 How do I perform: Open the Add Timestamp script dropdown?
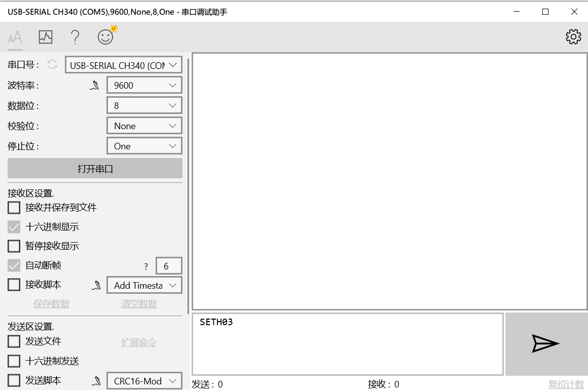pyautogui.click(x=144, y=285)
